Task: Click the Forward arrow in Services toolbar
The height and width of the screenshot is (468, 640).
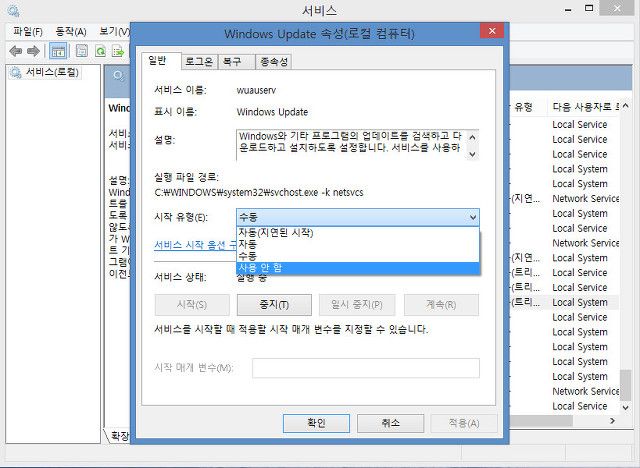Action: click(x=33, y=51)
